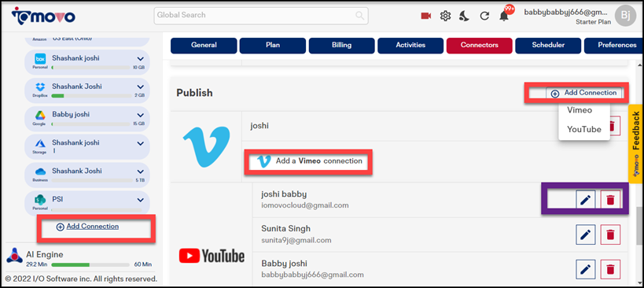Expand the Business Shashank Joshi connection
Viewport: 644px width, 288px height.
[141, 172]
